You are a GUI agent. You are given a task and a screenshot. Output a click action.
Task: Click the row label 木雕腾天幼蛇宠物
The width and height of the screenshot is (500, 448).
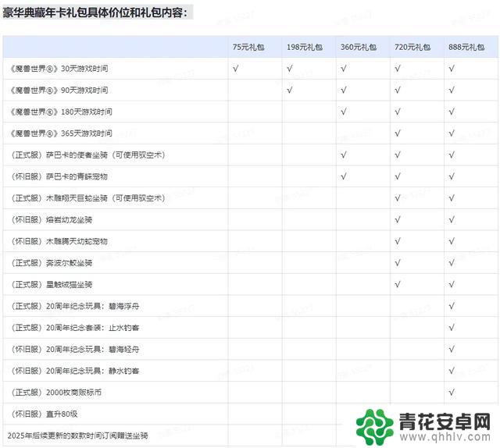click(59, 241)
